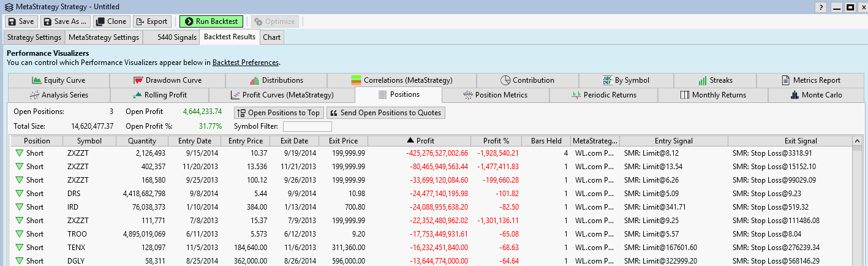Clone the current strategy

[x=111, y=21]
